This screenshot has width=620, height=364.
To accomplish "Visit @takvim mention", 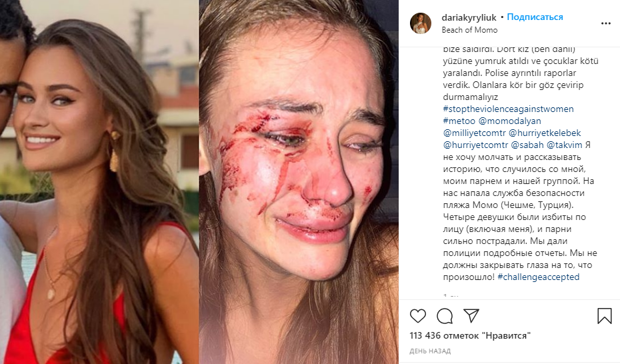I will 564,145.
